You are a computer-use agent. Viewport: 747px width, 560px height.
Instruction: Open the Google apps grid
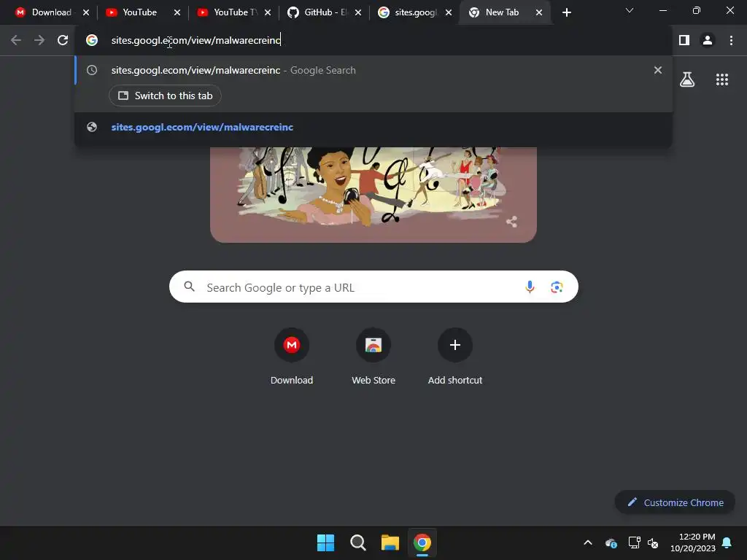tap(722, 79)
